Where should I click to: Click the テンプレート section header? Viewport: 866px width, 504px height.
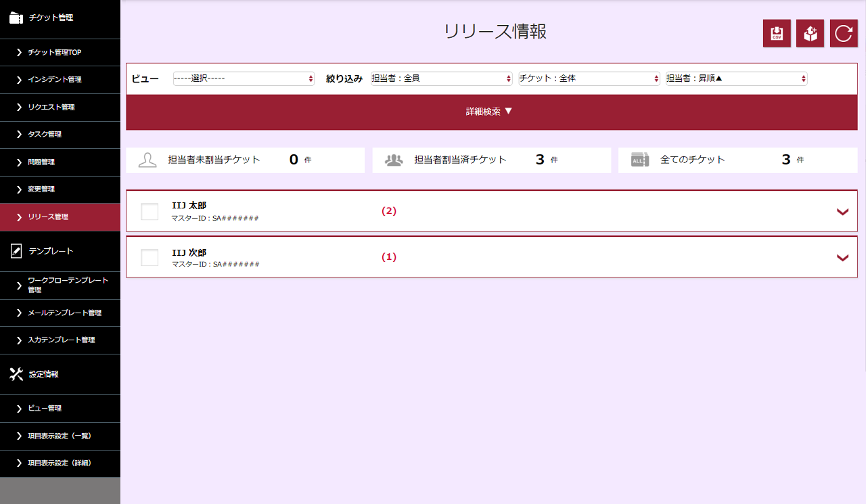60,251
